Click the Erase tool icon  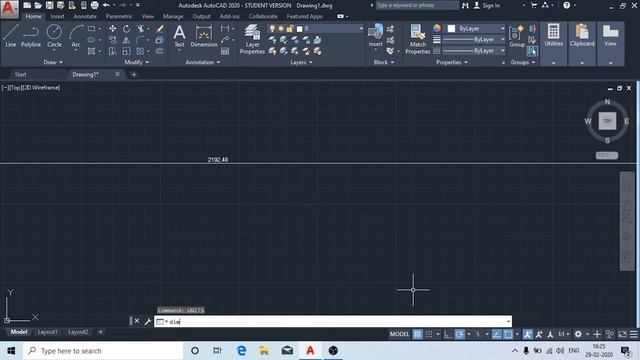[x=160, y=29]
